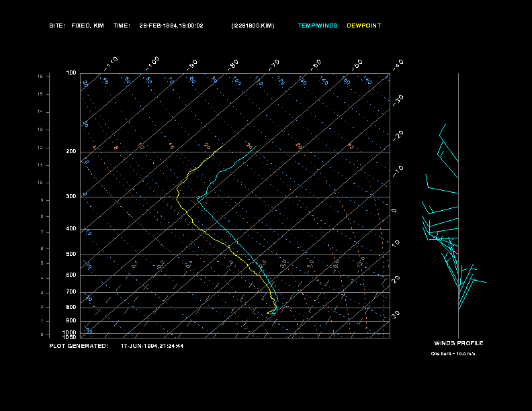Click the -40 temperature axis label at top right
The height and width of the screenshot is (411, 532).
(x=398, y=65)
